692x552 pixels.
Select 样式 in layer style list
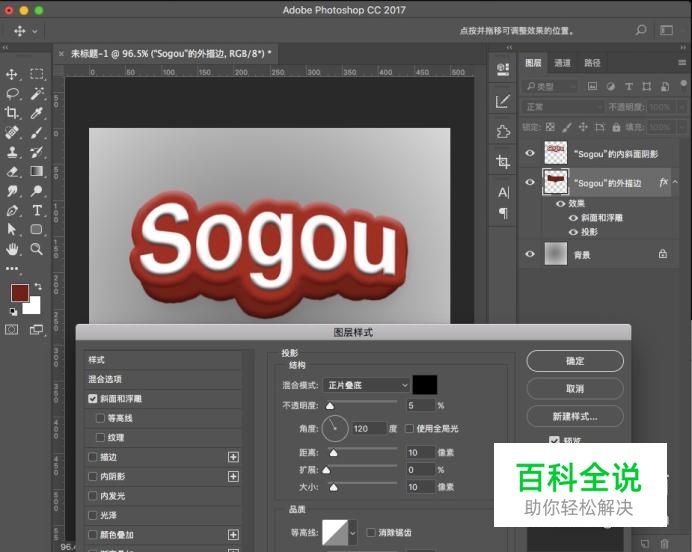point(163,360)
